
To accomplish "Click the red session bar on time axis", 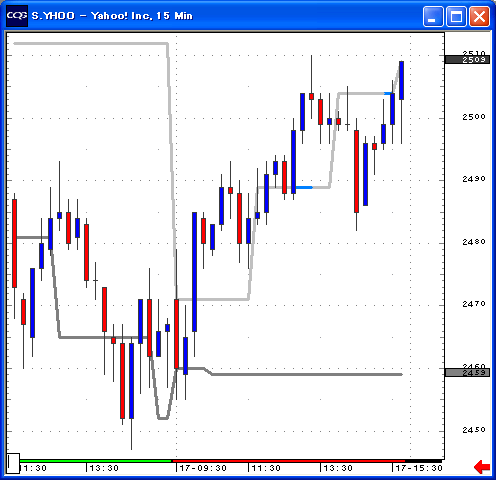I will coord(288,461).
